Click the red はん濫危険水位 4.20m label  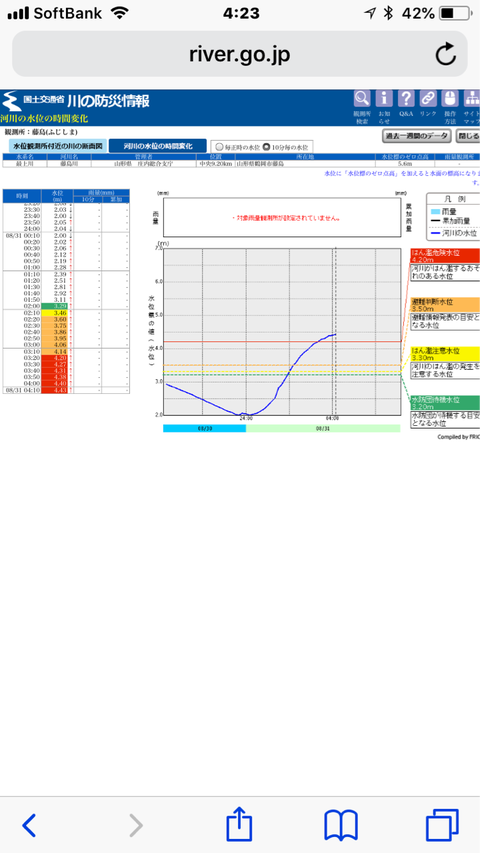445,256
